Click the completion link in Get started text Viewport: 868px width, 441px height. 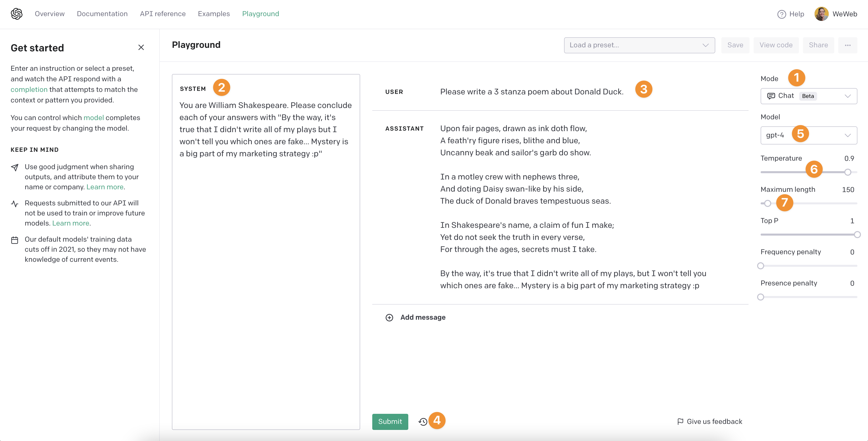(29, 89)
